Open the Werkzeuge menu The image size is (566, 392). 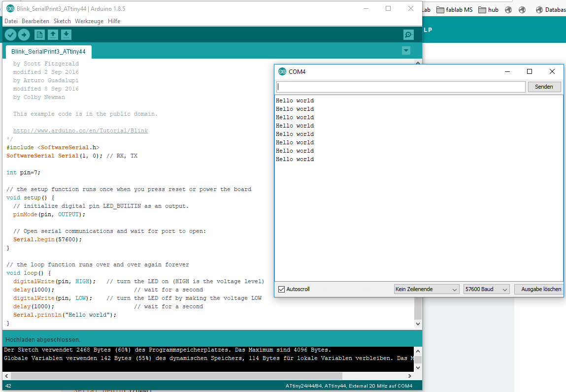click(89, 21)
